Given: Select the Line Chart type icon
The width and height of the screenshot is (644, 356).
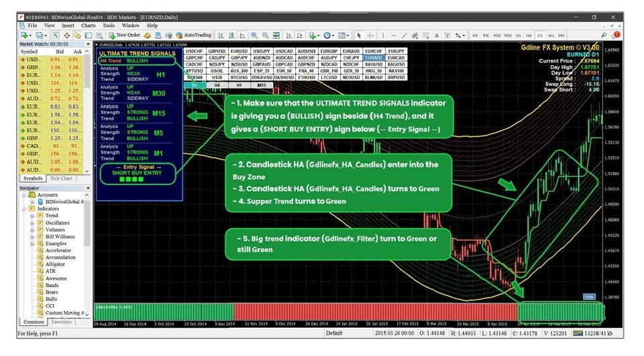Looking at the screenshot, I should [x=242, y=36].
